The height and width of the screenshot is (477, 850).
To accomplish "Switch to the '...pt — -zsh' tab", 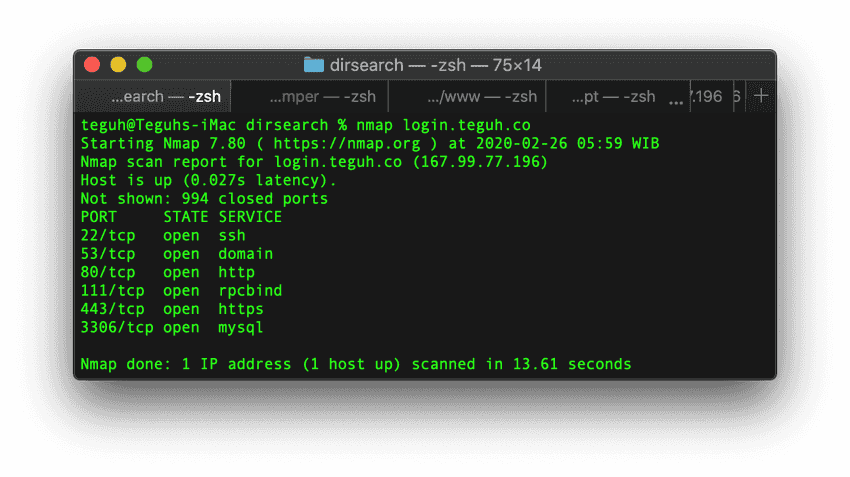I will pos(613,97).
